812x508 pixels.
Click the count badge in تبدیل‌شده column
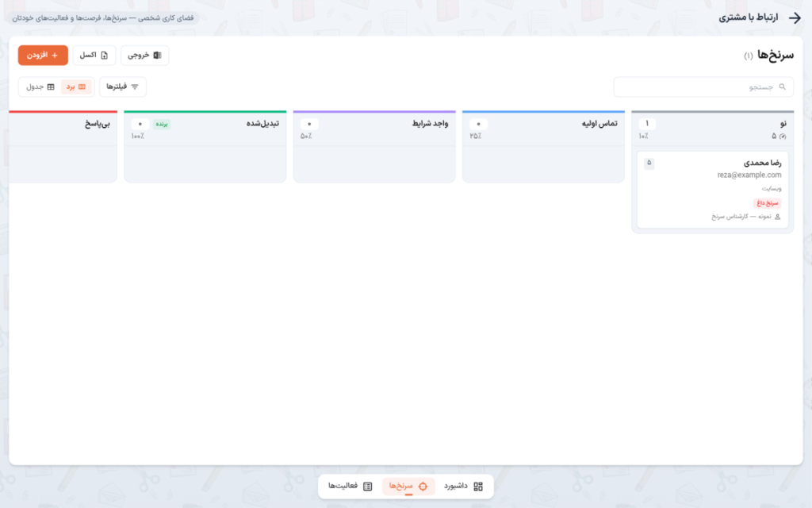tap(140, 125)
